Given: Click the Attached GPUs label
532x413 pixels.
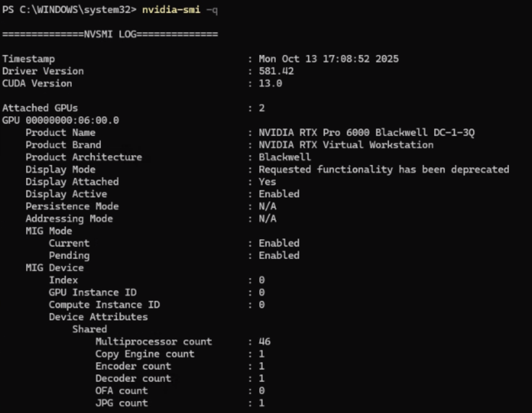Looking at the screenshot, I should [40, 108].
